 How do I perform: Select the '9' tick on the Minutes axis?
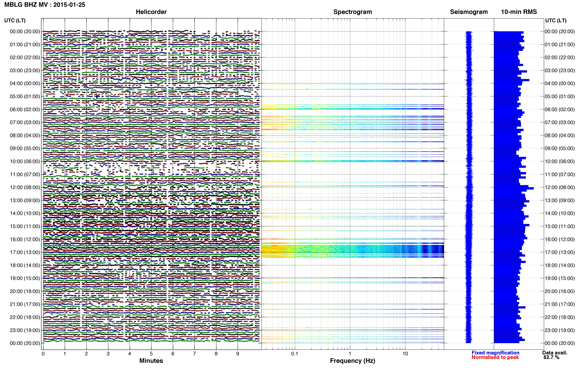click(238, 354)
